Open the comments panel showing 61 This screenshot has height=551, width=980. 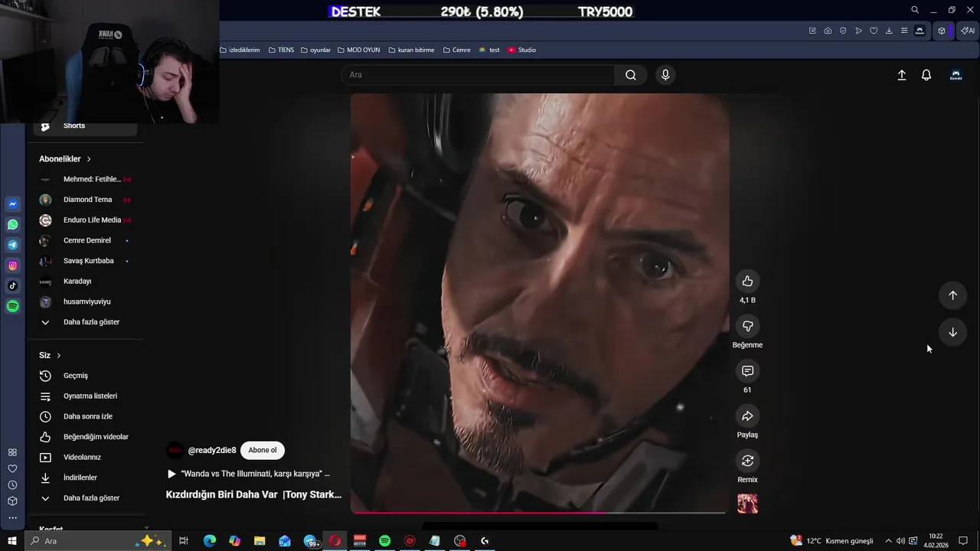[747, 371]
